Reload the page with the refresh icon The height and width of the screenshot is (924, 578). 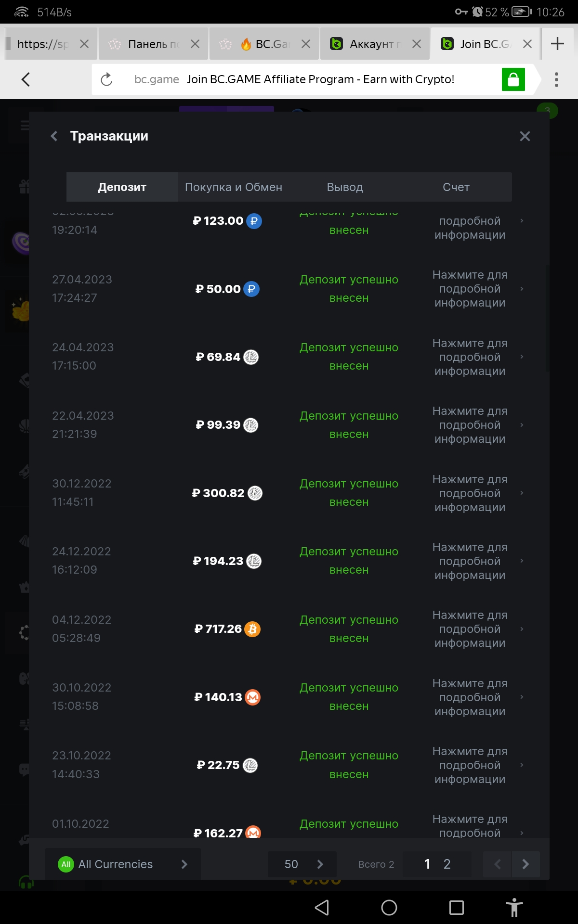tap(106, 79)
